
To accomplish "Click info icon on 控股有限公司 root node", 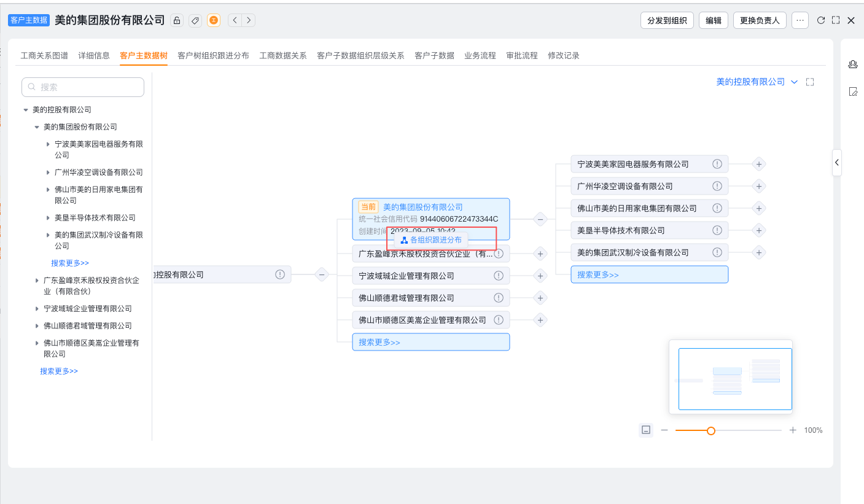I will (x=280, y=274).
